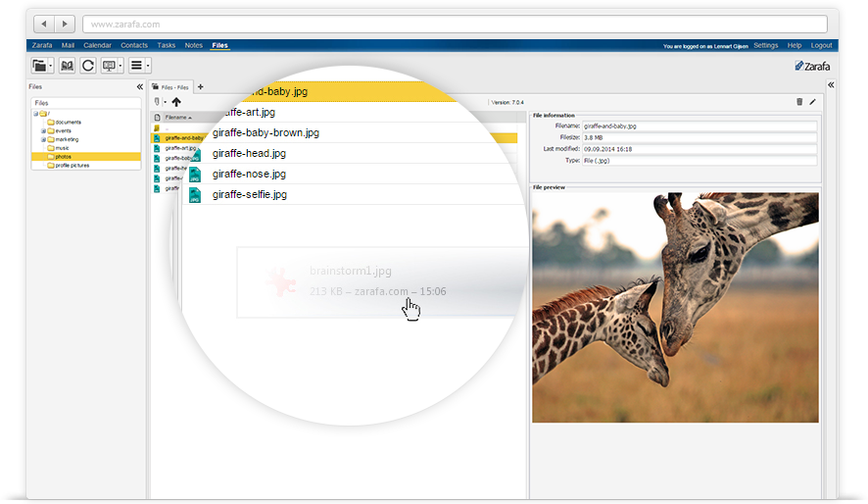
Task: Switch to the Mail section
Action: (x=69, y=45)
